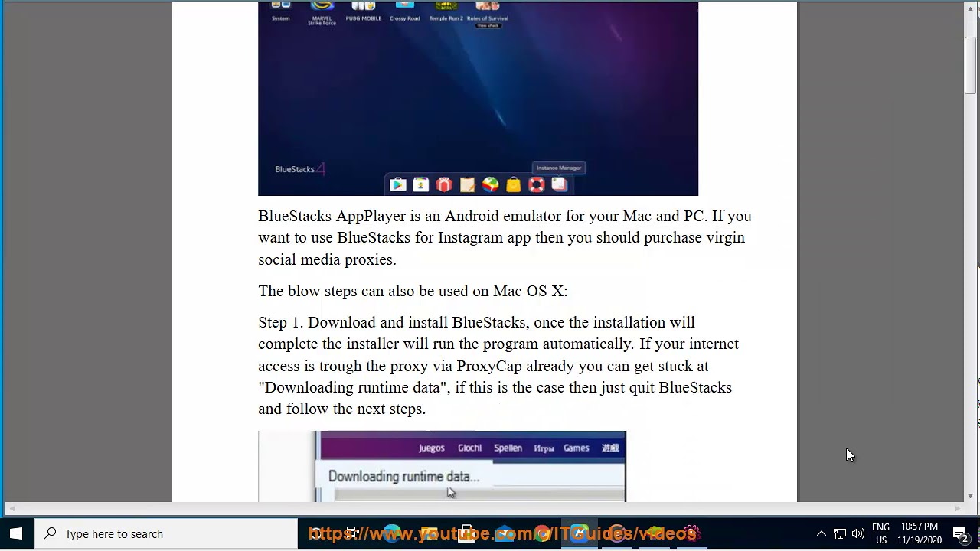Click the notepad icon in BlueStacks dock
The height and width of the screenshot is (551, 980).
click(467, 184)
